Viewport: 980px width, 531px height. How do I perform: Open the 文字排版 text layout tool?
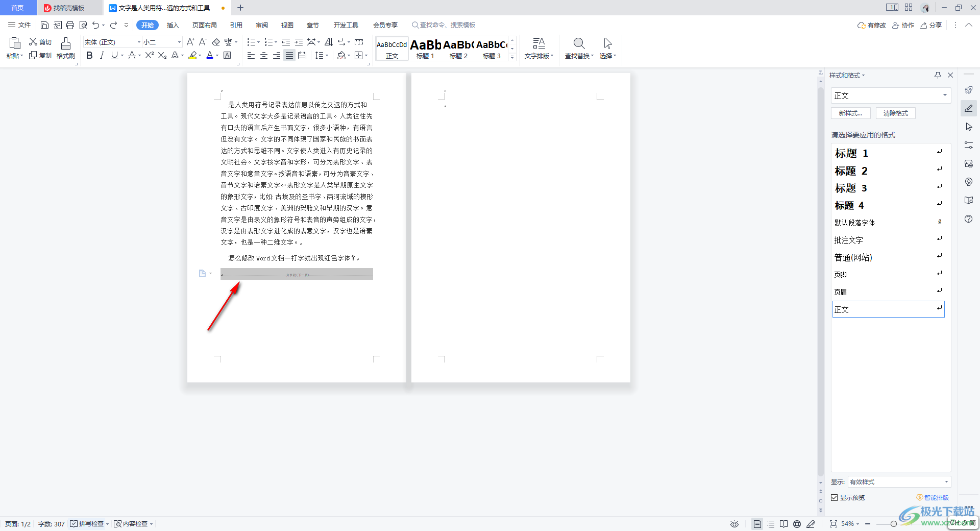point(539,49)
